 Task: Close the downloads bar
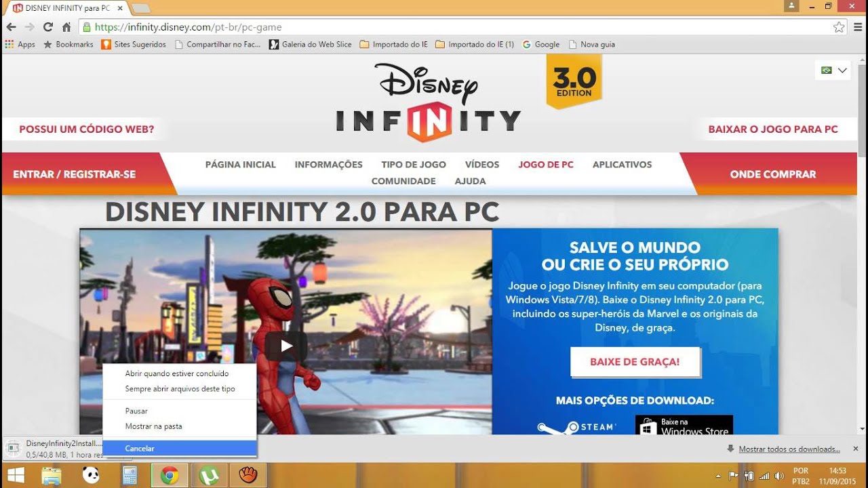tap(855, 449)
